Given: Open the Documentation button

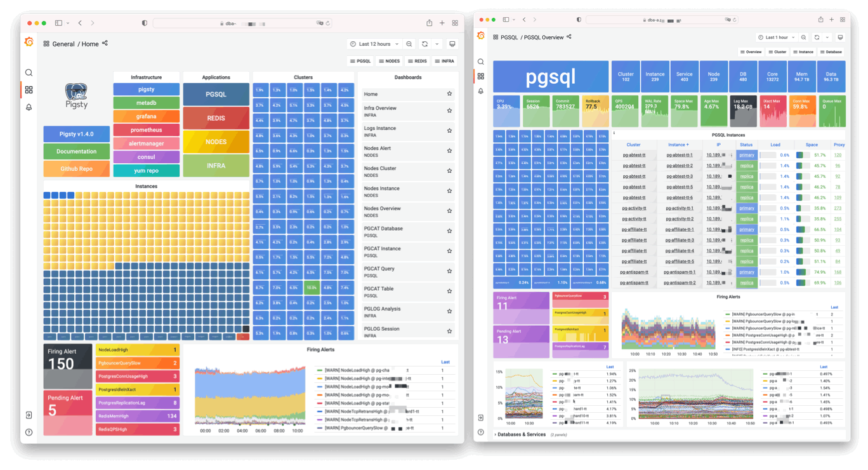Looking at the screenshot, I should [77, 151].
